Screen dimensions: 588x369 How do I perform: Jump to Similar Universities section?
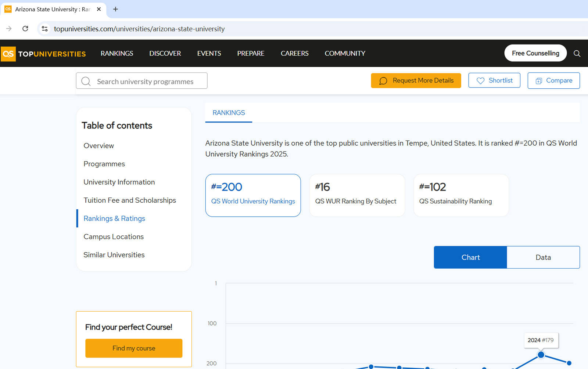(x=114, y=255)
